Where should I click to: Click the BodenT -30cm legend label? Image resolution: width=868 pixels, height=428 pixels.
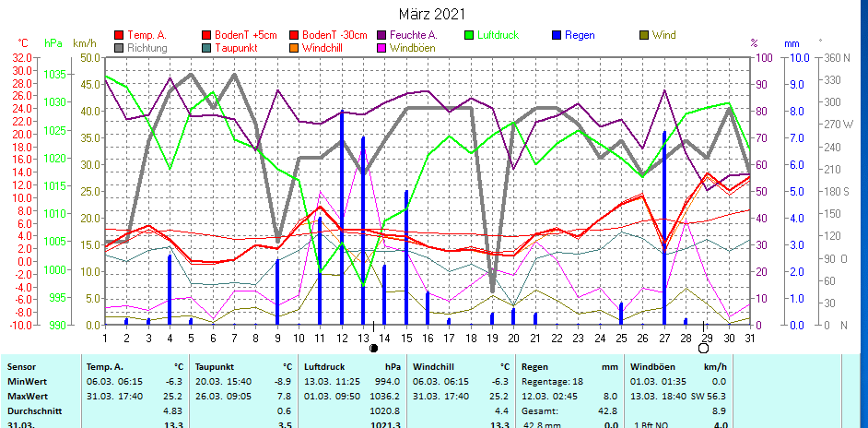coord(334,35)
